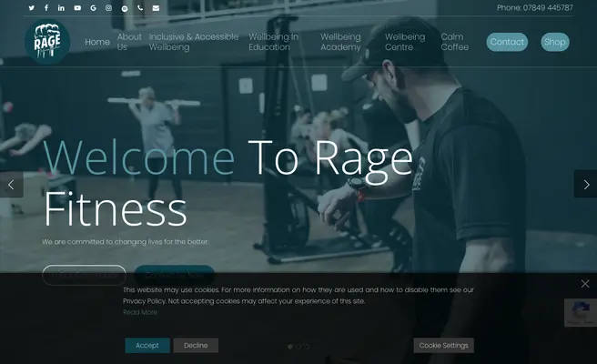Open Cookie Settings
Viewport: 597px width, 364px height.
pyautogui.click(x=443, y=346)
